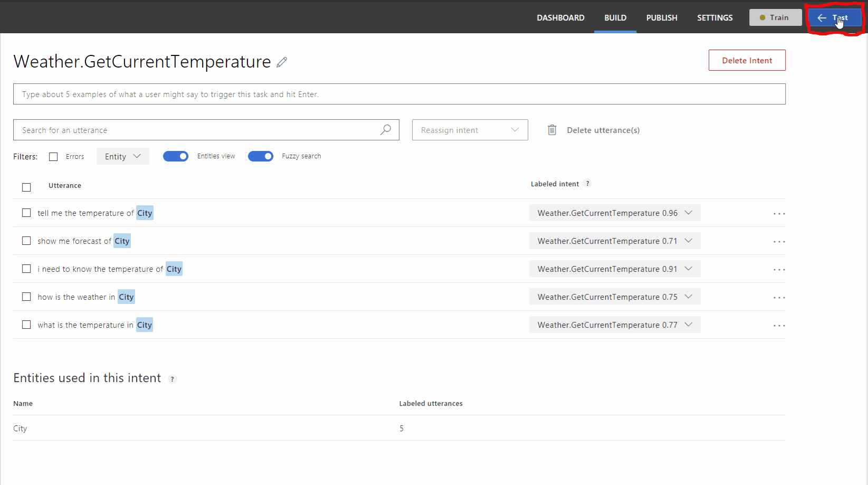Disable the Fuzzy search switch
This screenshot has width=868, height=485.
click(x=261, y=156)
